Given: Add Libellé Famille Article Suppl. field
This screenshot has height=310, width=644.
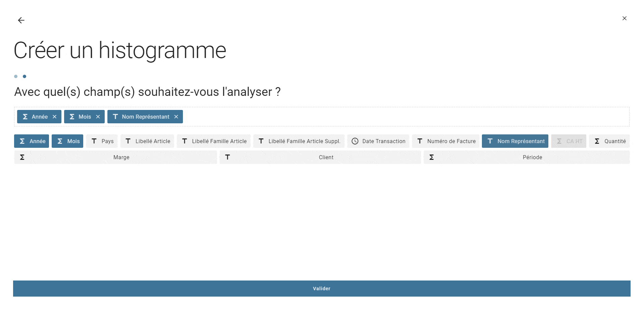Looking at the screenshot, I should 299,141.
